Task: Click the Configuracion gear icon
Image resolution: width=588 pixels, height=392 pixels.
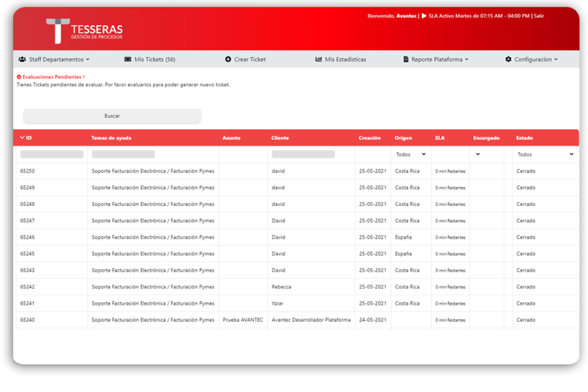Action: pos(508,59)
